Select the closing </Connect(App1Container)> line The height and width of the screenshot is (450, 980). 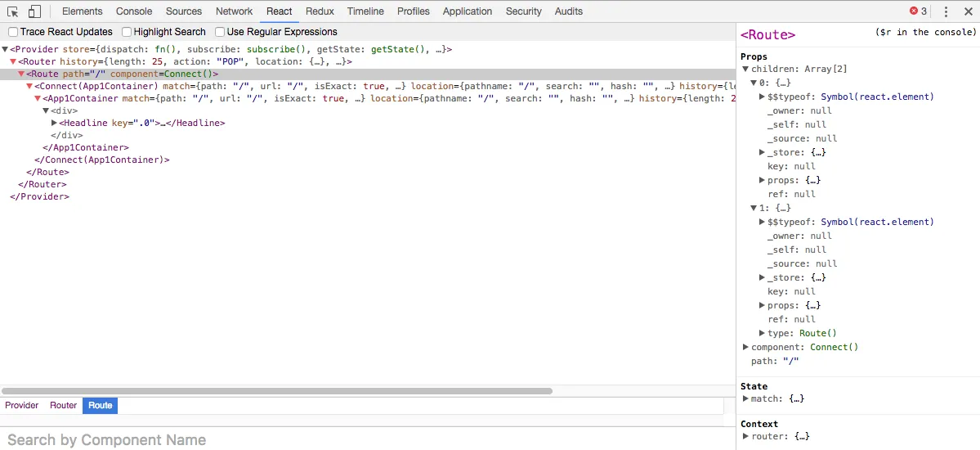(102, 160)
